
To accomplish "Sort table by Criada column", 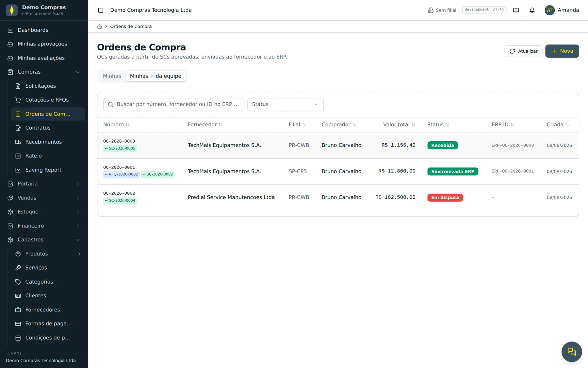I will pos(558,125).
